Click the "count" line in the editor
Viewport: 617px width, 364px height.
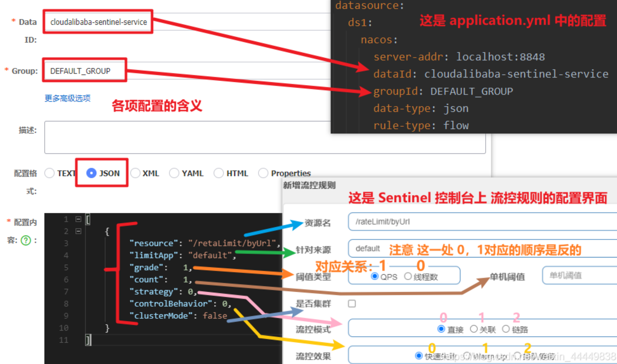click(160, 279)
